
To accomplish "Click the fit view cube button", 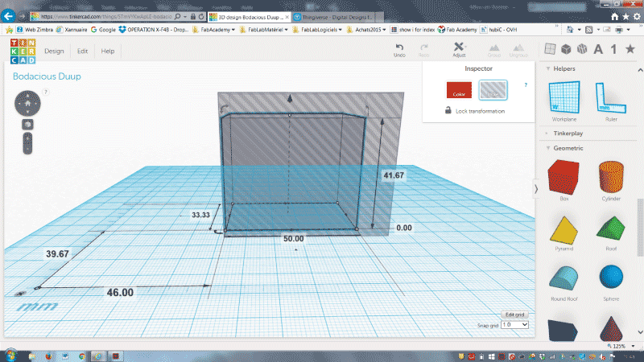I will (x=27, y=125).
